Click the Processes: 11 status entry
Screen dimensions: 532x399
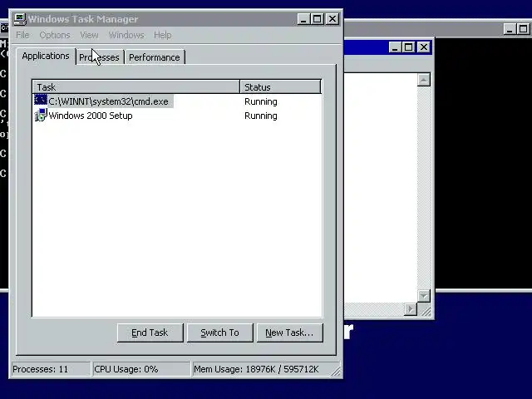pos(51,369)
